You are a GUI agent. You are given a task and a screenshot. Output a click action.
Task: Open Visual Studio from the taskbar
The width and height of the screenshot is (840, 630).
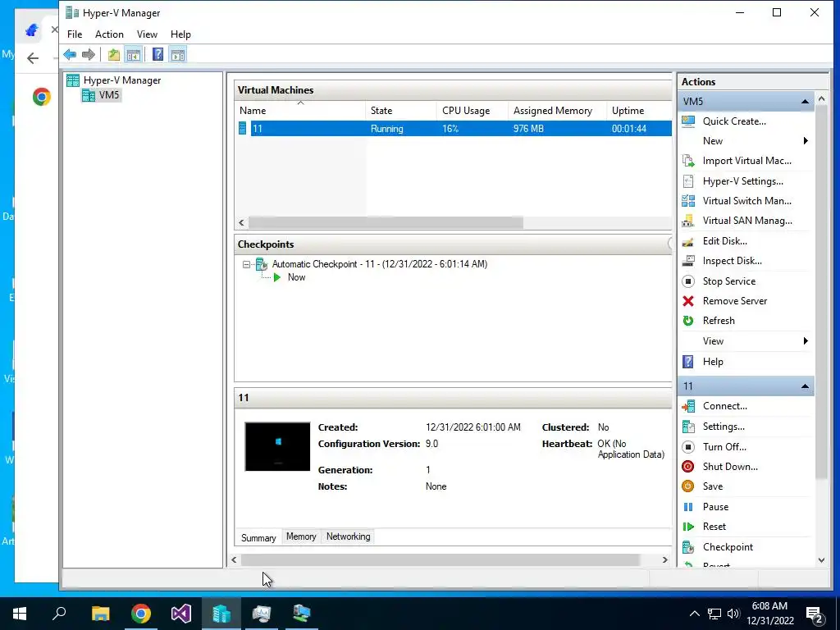(181, 614)
